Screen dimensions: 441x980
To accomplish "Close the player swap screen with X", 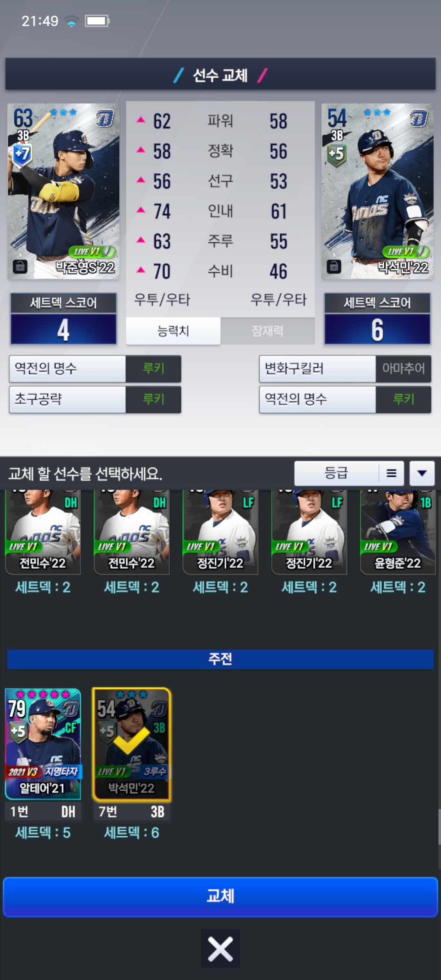I will pyautogui.click(x=220, y=949).
